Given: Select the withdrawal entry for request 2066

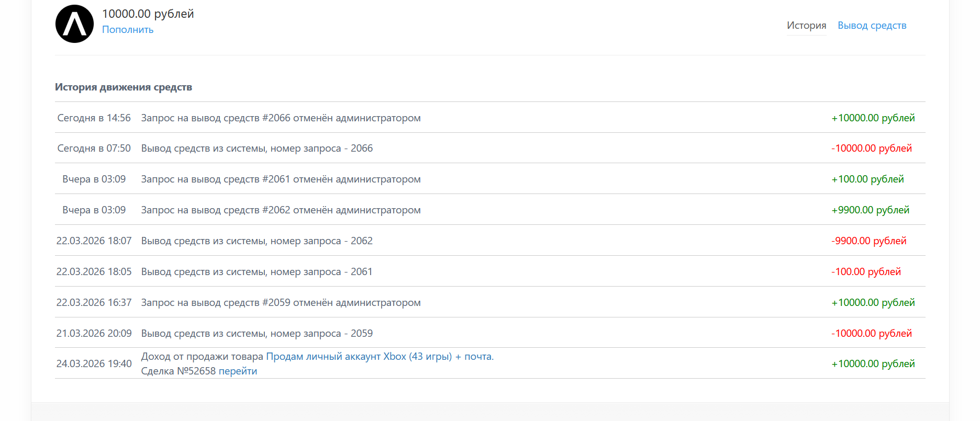Looking at the screenshot, I should pos(257,149).
